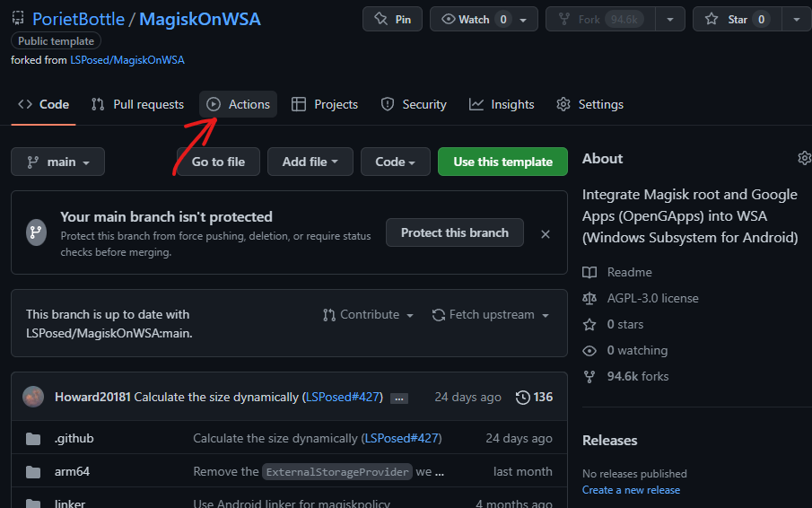The width and height of the screenshot is (812, 508).
Task: Click the Insights graph icon
Action: click(476, 105)
